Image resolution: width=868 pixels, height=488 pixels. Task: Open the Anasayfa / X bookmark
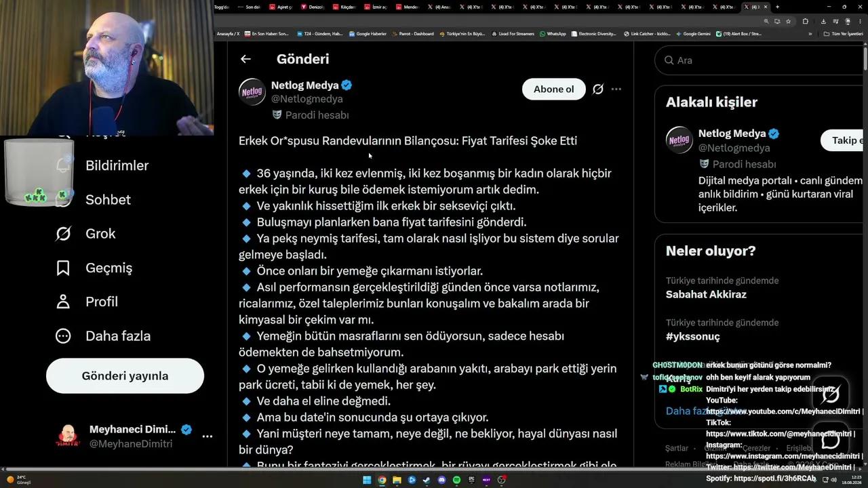coord(229,34)
